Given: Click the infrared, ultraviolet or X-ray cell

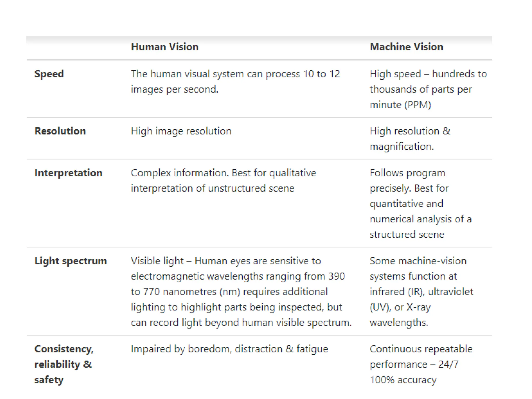Looking at the screenshot, I should pyautogui.click(x=421, y=292).
